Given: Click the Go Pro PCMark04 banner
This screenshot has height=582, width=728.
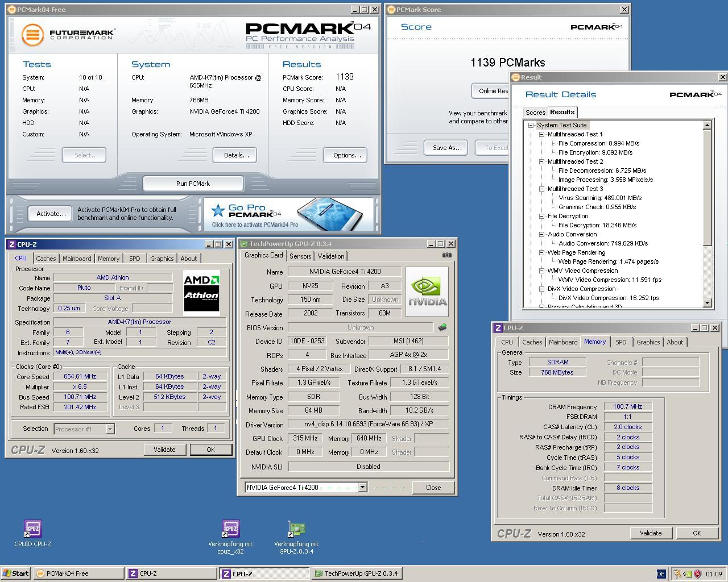Looking at the screenshot, I should pyautogui.click(x=289, y=214).
